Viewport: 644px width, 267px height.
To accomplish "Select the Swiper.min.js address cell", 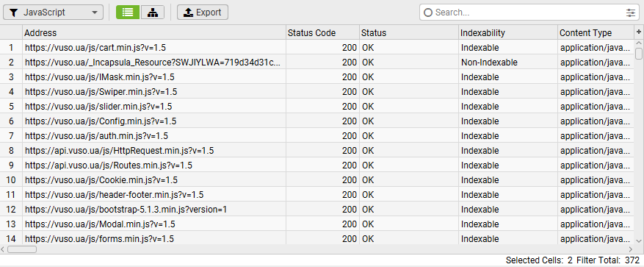I will 154,92.
